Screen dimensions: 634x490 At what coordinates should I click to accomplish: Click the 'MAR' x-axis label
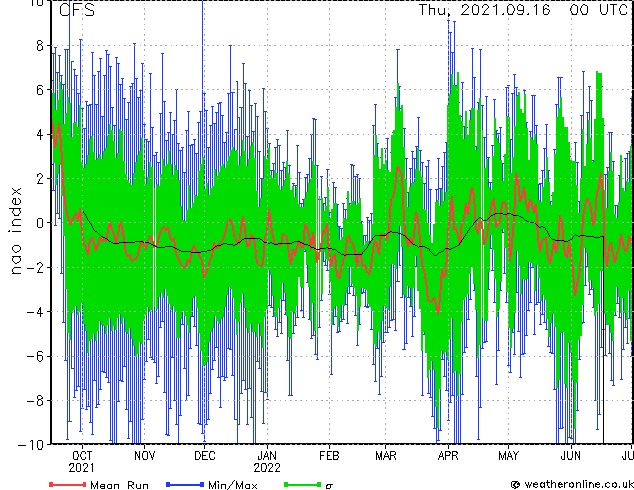(386, 456)
